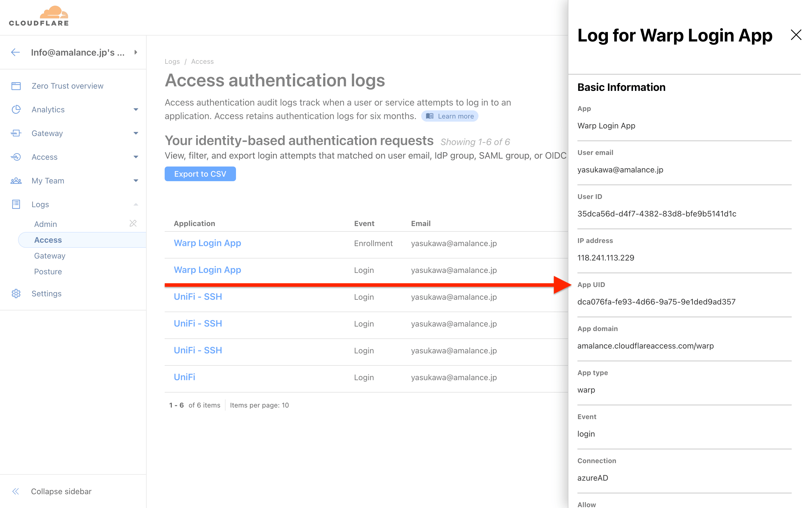Click the App UID value dca076fa-fe93-4d66-9a75-9e1ded9ad357

tap(656, 302)
